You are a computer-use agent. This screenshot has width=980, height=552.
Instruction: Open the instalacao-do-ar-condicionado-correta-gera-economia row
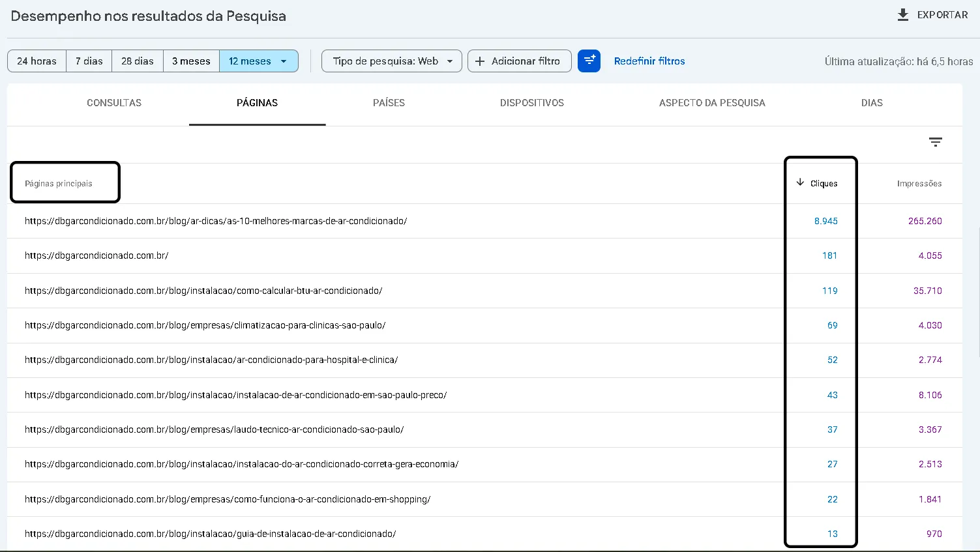click(484, 464)
